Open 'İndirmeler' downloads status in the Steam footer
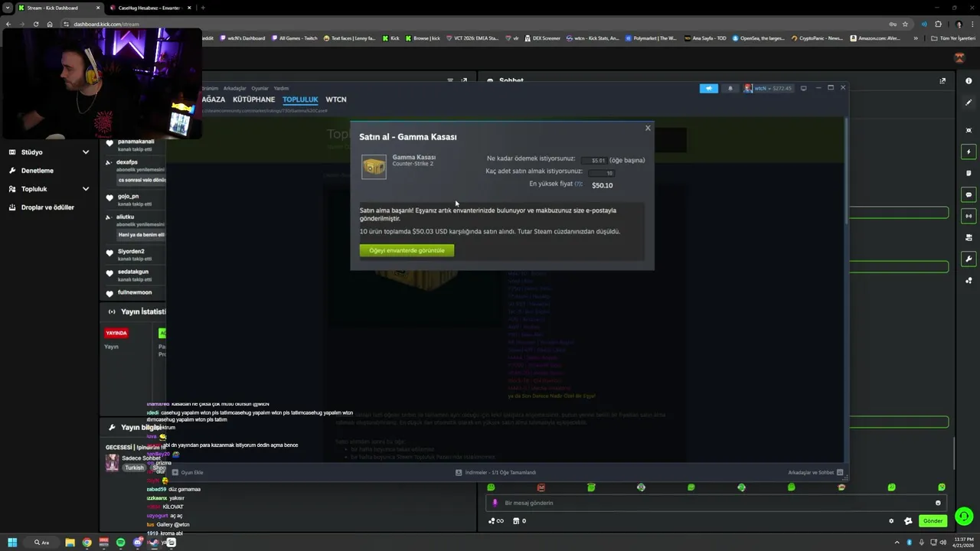 (496, 472)
